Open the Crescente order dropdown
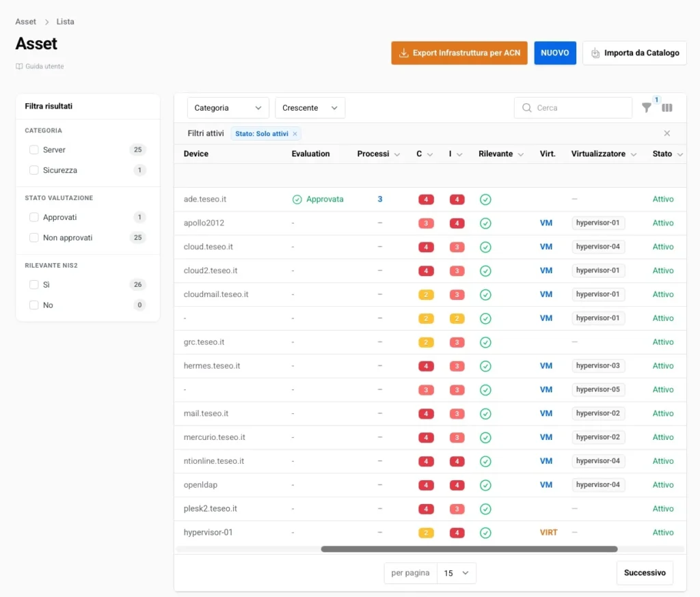Viewport: 700px width, 597px height. [310, 108]
